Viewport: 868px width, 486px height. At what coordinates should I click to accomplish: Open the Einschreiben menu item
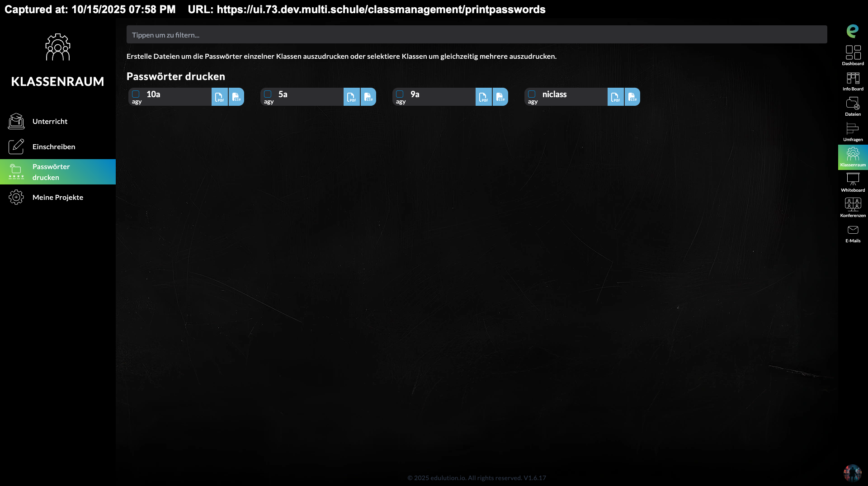(x=53, y=146)
